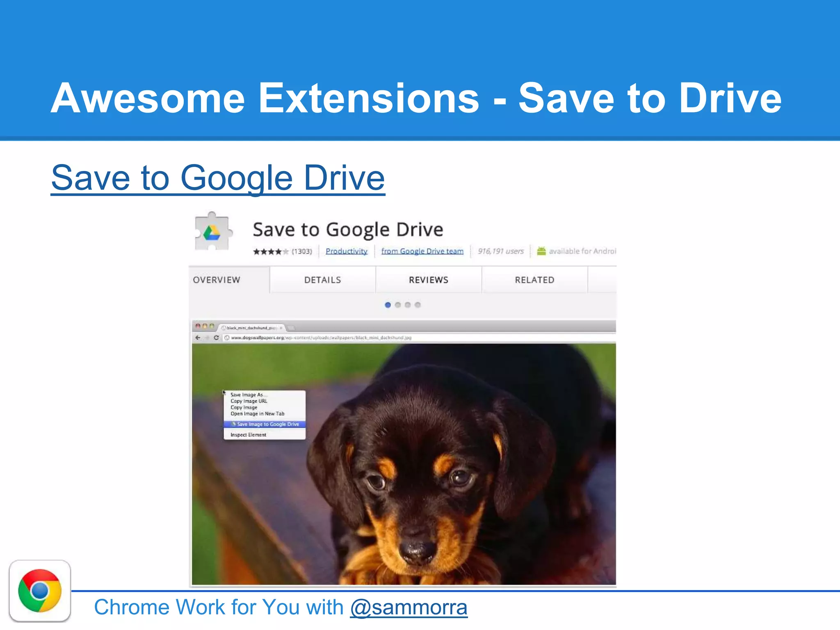Viewport: 840px width, 630px height.
Task: Select the fourth carousel dot
Action: (418, 305)
